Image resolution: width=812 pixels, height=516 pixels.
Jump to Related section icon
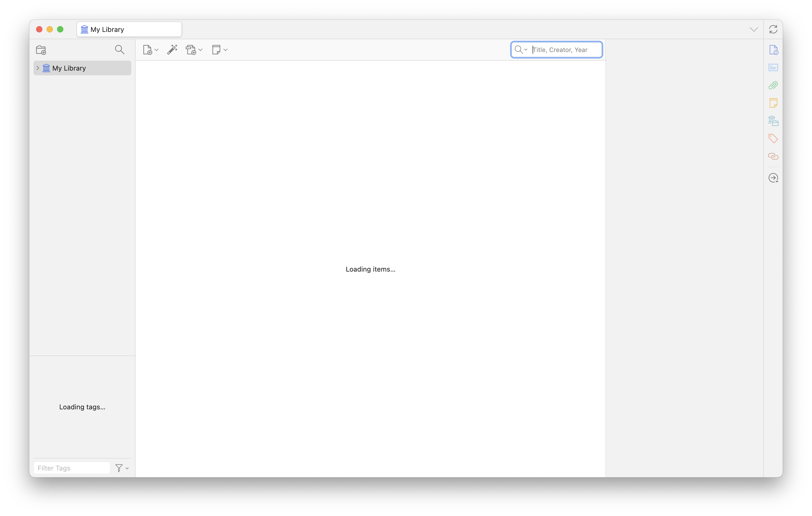click(x=773, y=156)
